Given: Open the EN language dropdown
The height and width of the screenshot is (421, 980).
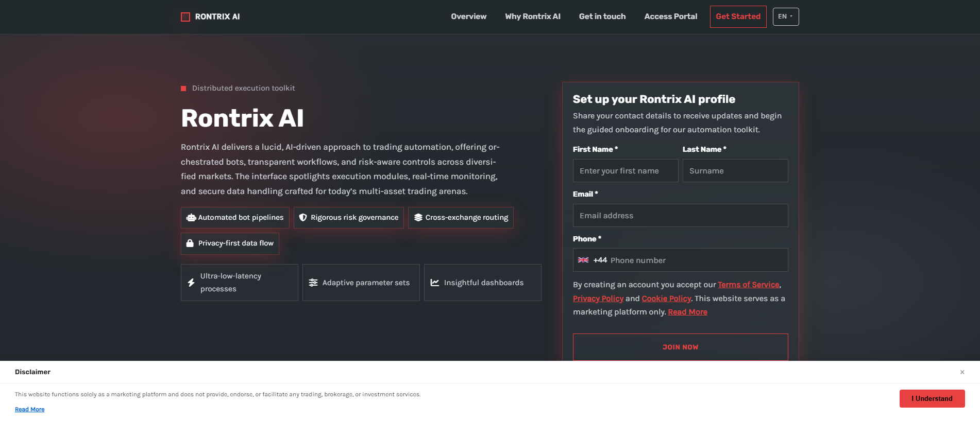Looking at the screenshot, I should pos(786,17).
